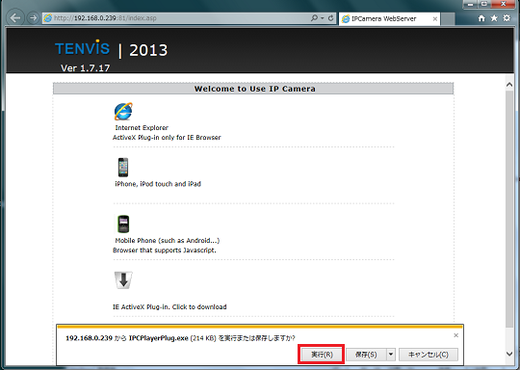520x370 pixels.
Task: Click the download arrow icon
Action: coord(123,280)
